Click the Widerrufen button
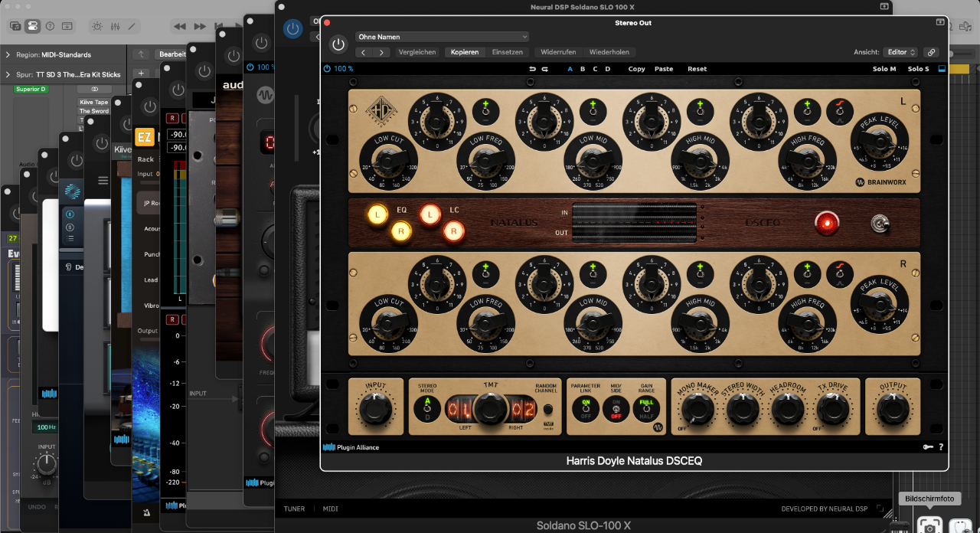This screenshot has width=980, height=533. pyautogui.click(x=558, y=52)
